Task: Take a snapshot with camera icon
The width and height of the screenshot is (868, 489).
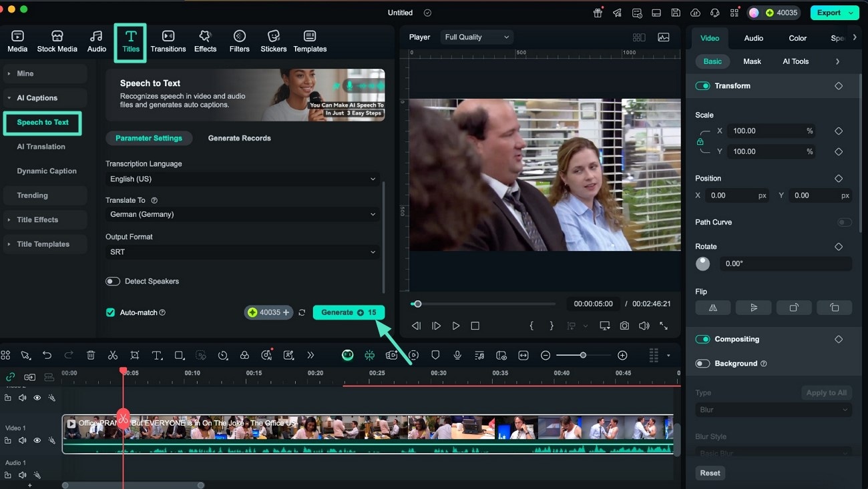Action: pos(624,326)
